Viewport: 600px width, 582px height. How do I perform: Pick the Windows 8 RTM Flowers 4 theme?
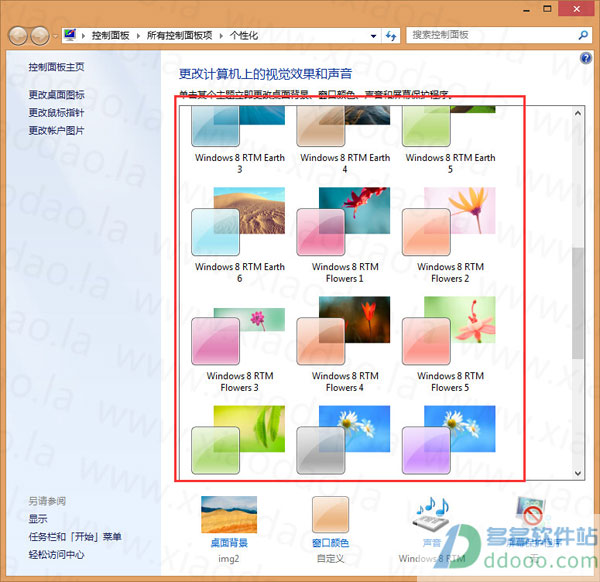(x=345, y=344)
